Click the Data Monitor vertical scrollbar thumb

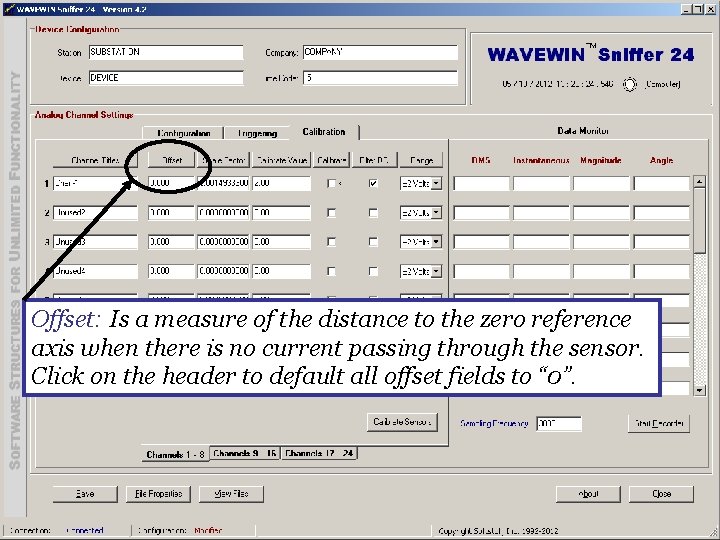pyautogui.click(x=699, y=220)
